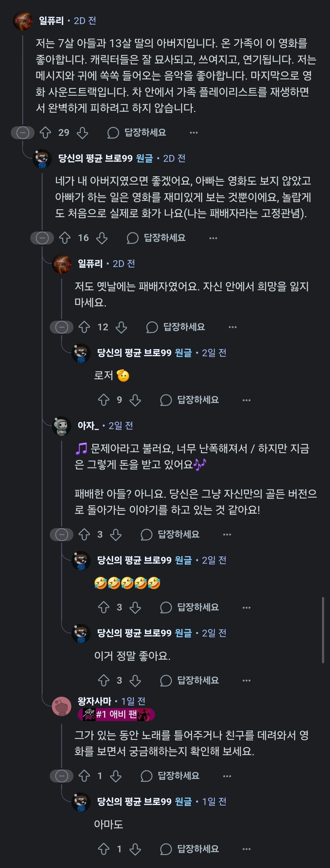330x868 pixels.
Task: Open 왕자사마's profile avatar
Action: (62, 706)
